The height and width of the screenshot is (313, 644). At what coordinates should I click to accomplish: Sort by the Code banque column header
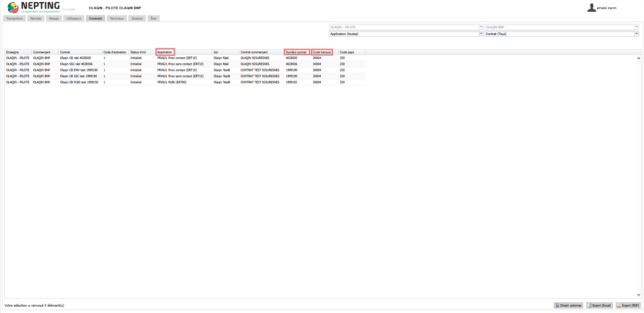pyautogui.click(x=325, y=52)
